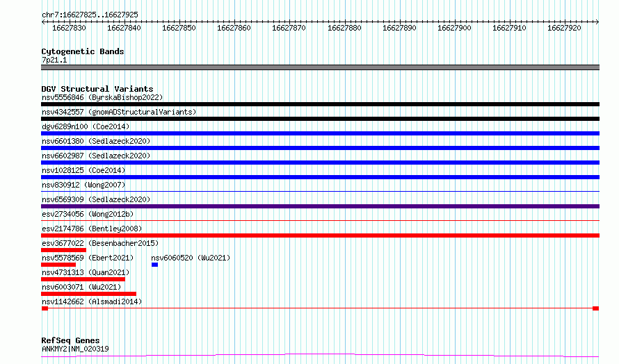Click the right-end red block of nsv1142662

pos(595,308)
